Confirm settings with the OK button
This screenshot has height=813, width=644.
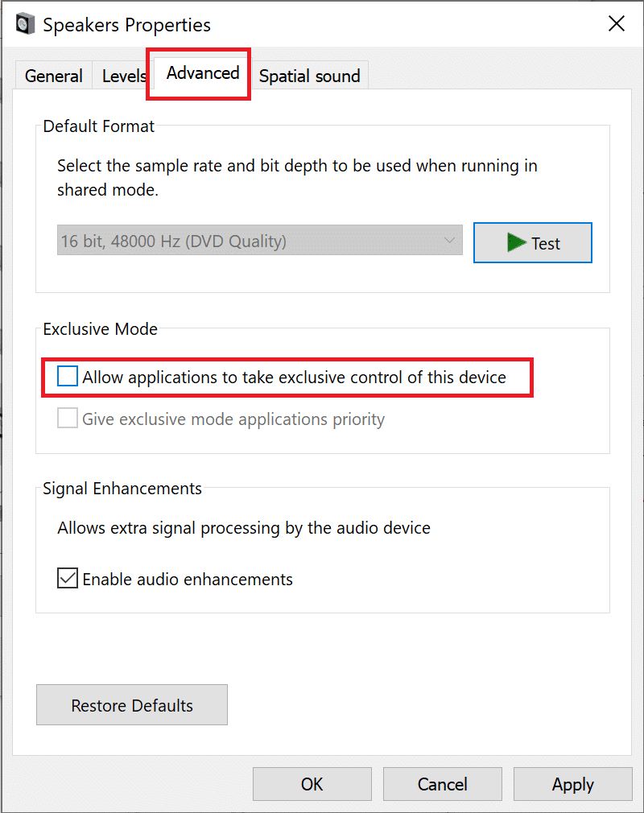coord(312,784)
